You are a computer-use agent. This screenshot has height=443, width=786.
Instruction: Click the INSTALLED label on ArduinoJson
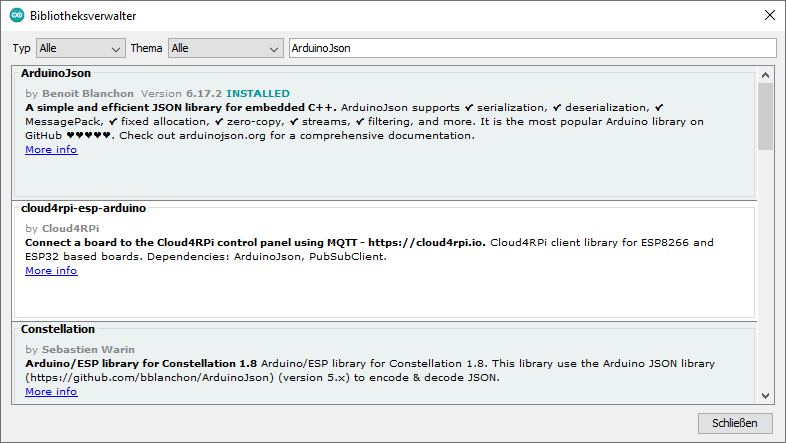tap(257, 94)
